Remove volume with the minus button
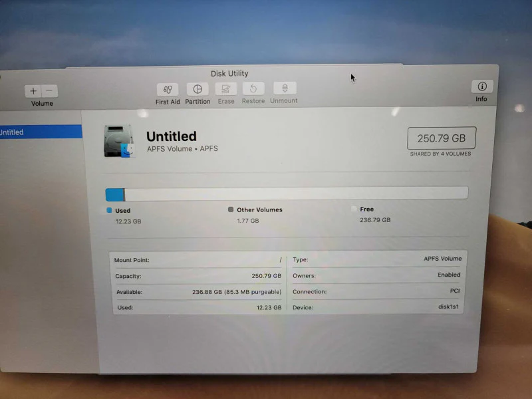This screenshot has width=532, height=399. click(49, 91)
